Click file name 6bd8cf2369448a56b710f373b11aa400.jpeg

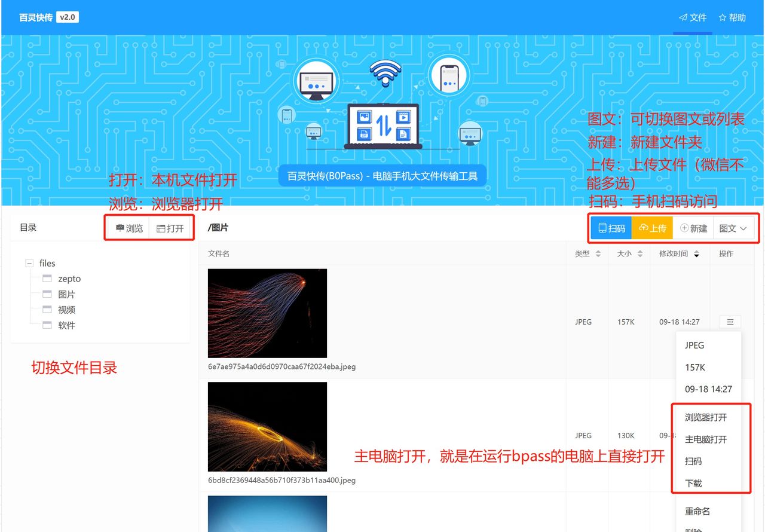point(281,480)
